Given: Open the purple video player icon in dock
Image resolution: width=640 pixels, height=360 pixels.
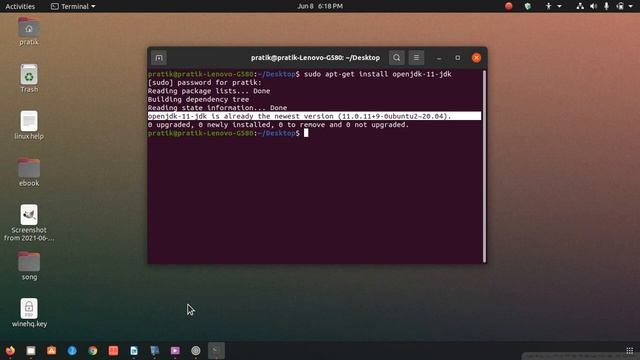Looking at the screenshot, I should [175, 351].
